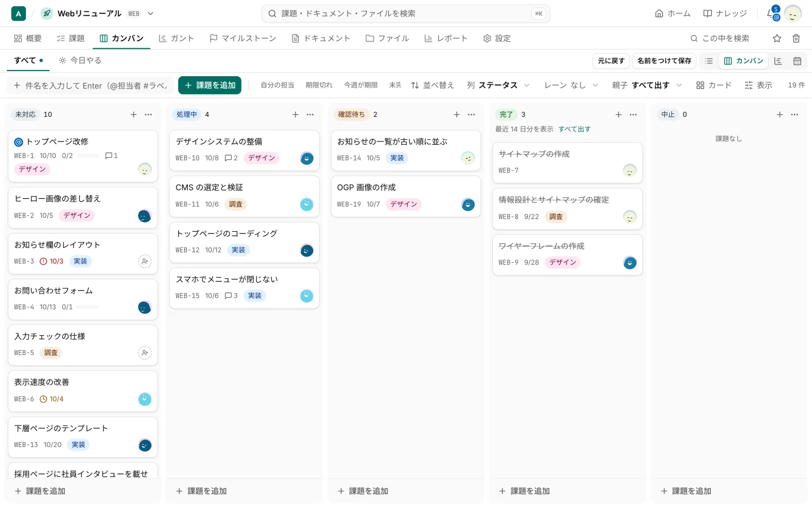
Task: Click the progress bar on the WEB-1 card
Action: (88, 156)
